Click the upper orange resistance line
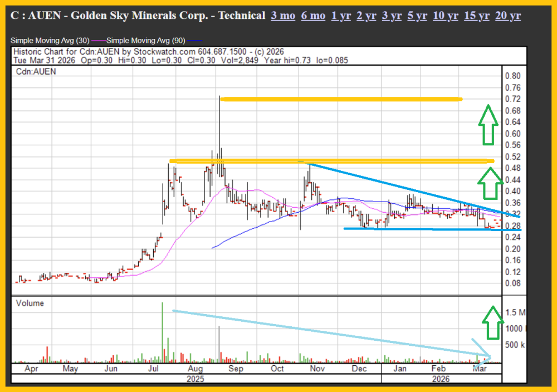 340,100
